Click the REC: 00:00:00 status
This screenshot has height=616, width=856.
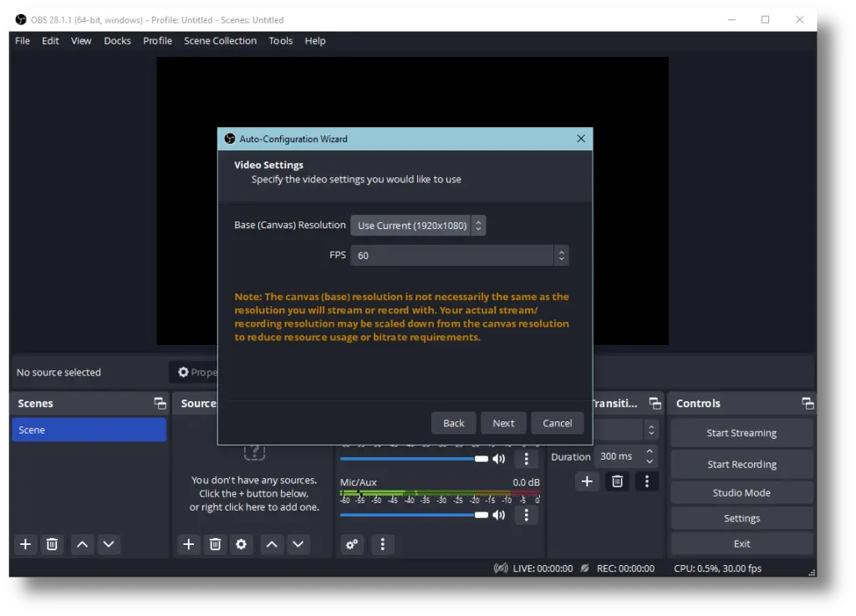pos(625,568)
